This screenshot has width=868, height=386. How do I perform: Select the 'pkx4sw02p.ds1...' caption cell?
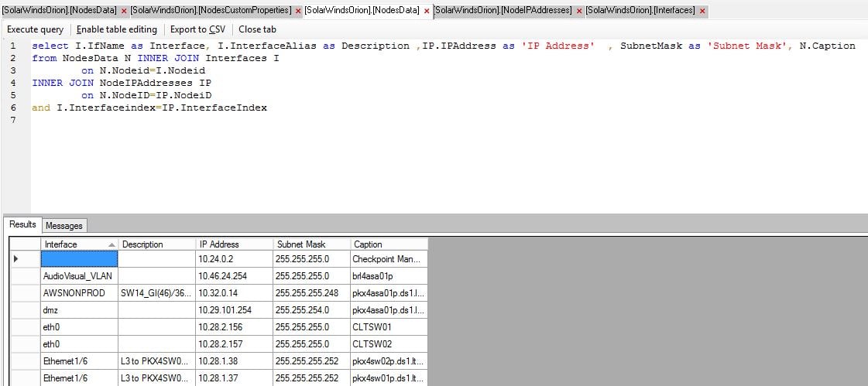pos(389,362)
